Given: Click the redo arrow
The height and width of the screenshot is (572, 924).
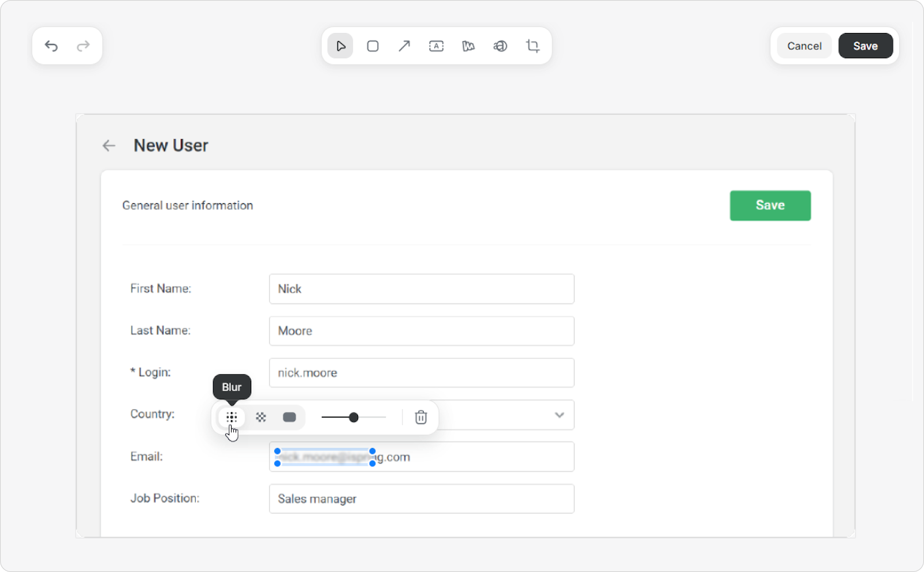Looking at the screenshot, I should coord(83,46).
